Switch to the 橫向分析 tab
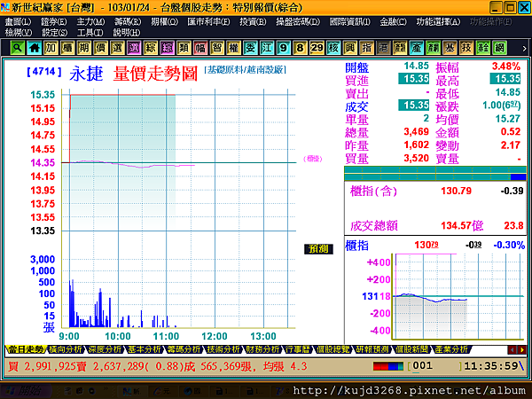 (x=65, y=349)
